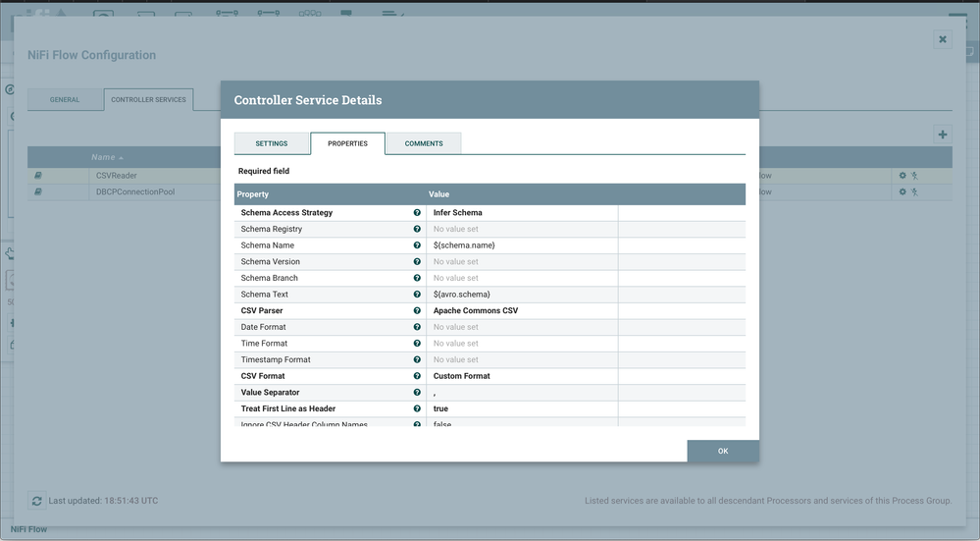Open help for Timestamp Format property
This screenshot has height=541, width=980.
click(x=417, y=359)
